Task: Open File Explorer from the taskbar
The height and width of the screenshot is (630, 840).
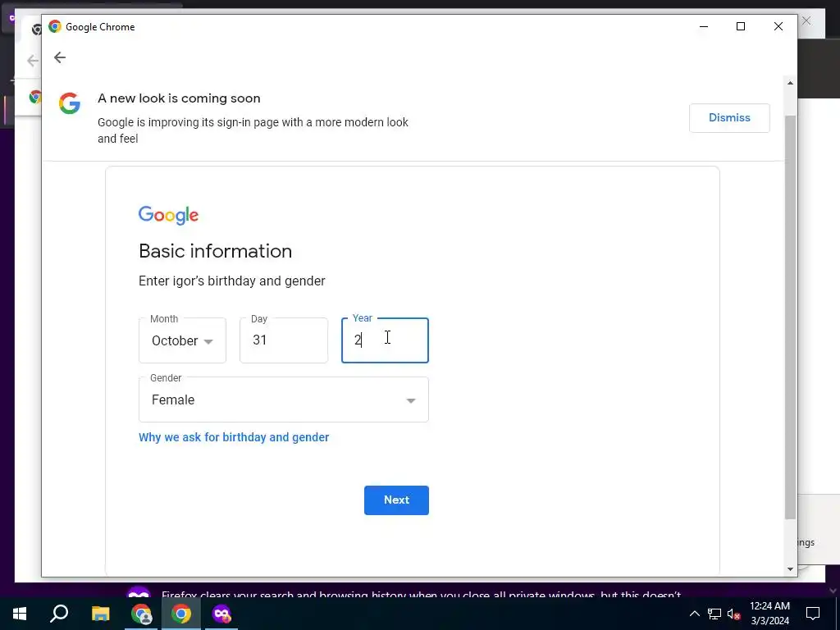Action: pos(100,614)
